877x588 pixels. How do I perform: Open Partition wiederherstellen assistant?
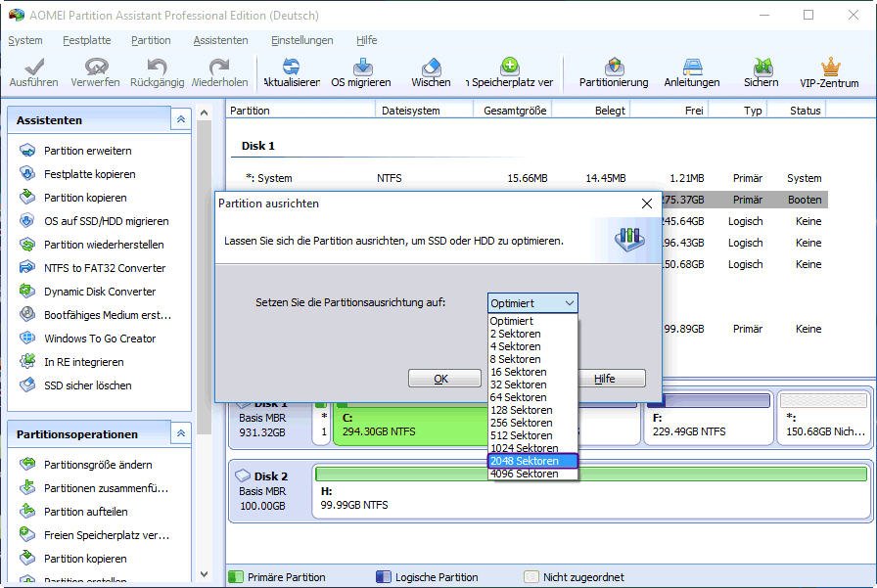pos(104,245)
